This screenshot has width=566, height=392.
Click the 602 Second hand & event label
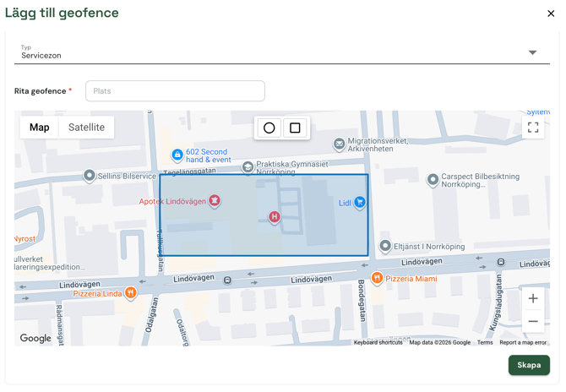209,155
